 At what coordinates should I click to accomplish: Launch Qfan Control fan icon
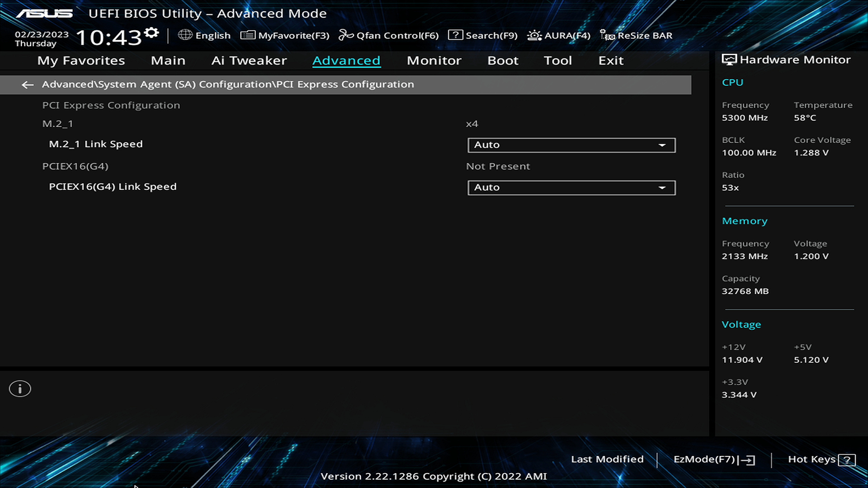[x=346, y=35]
